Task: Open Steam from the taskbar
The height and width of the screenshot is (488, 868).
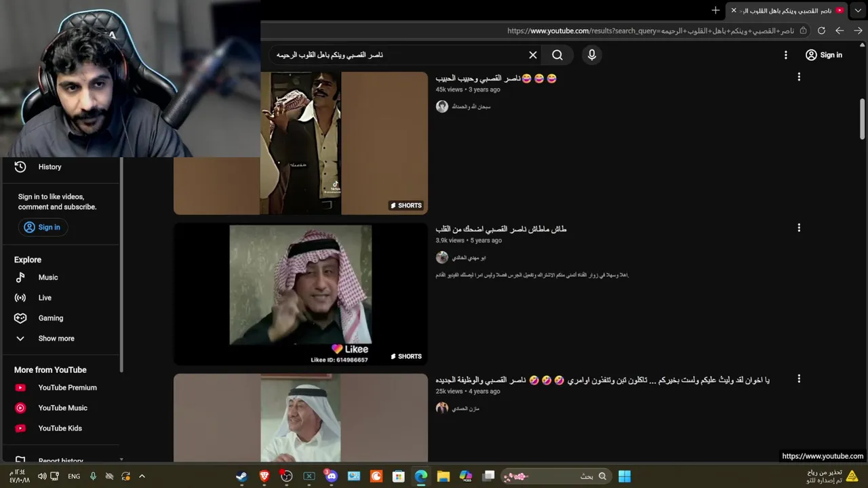Action: point(241,476)
